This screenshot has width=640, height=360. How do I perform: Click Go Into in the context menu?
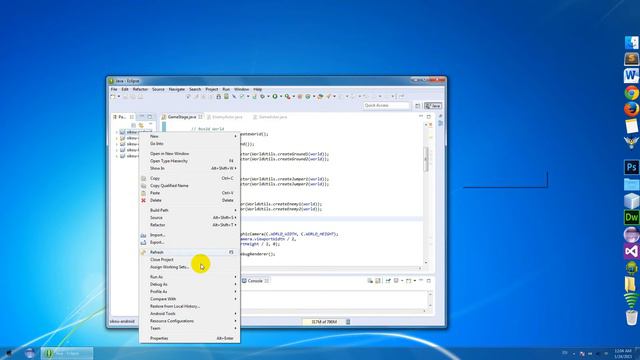[x=189, y=144]
